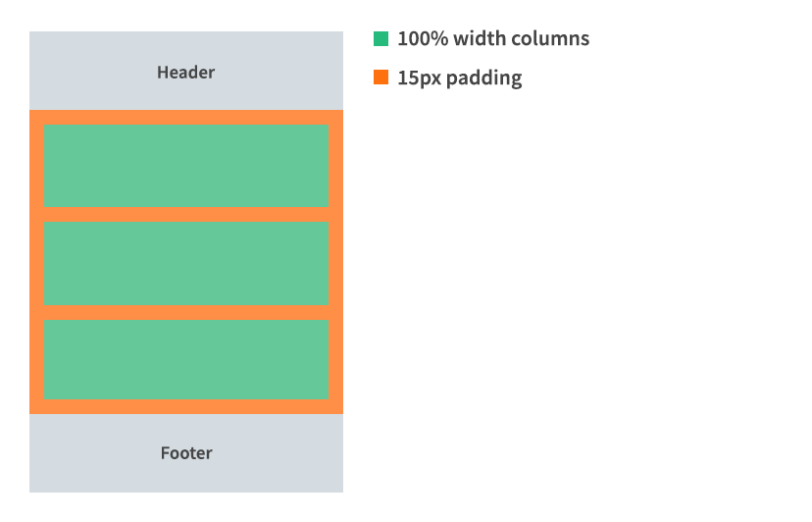This screenshot has height=522, width=812.
Task: Click orange padding left of middle column
Action: point(37,263)
